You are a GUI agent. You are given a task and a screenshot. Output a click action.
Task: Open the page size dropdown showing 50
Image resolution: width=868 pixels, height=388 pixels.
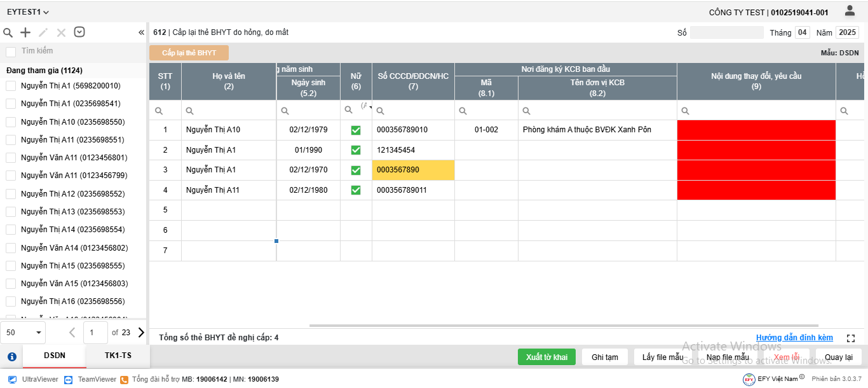click(24, 332)
